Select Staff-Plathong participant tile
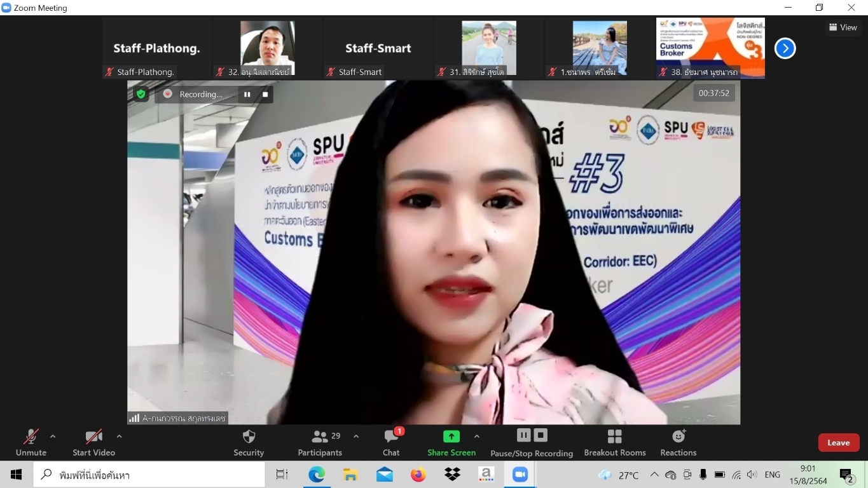This screenshot has width=868, height=488. point(157,48)
